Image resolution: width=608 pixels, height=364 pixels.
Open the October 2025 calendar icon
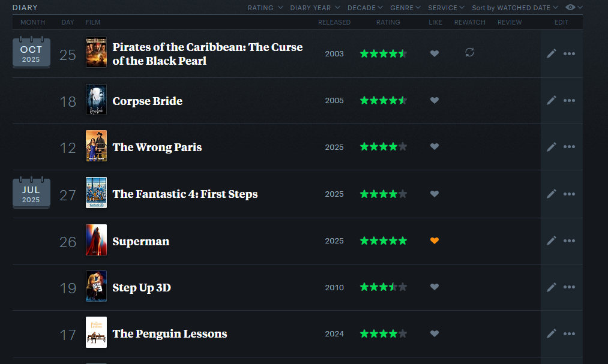coord(31,53)
